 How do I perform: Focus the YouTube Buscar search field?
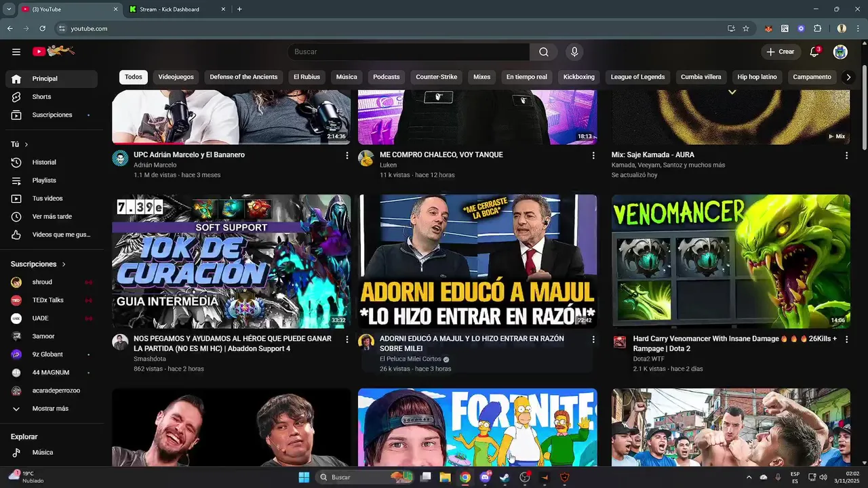(409, 52)
